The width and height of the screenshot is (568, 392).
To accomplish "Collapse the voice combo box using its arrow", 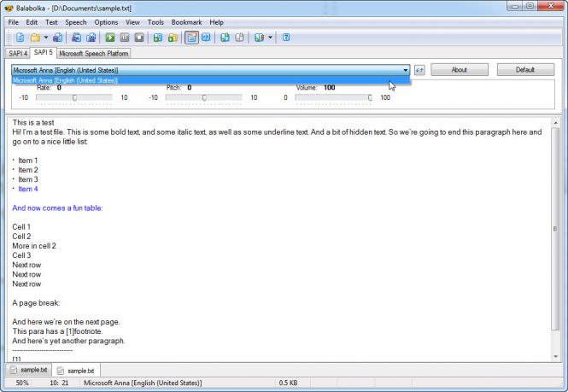I will click(406, 70).
